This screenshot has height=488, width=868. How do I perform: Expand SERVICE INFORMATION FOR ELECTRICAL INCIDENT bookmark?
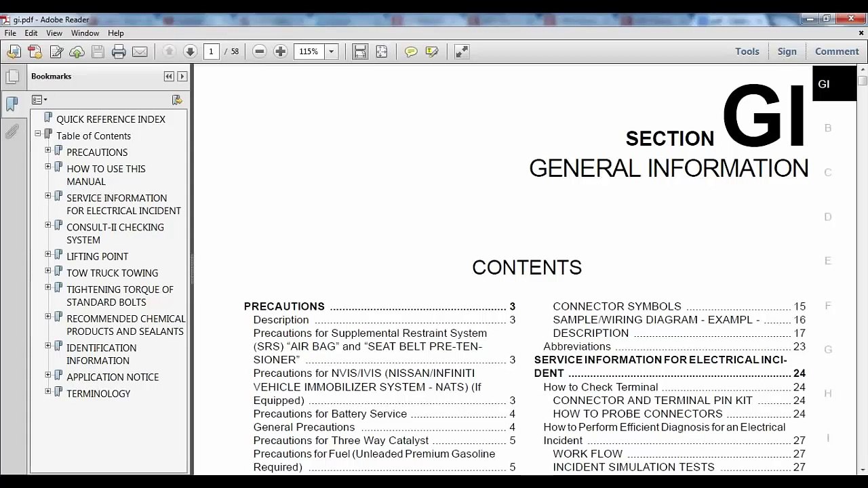pos(48,195)
